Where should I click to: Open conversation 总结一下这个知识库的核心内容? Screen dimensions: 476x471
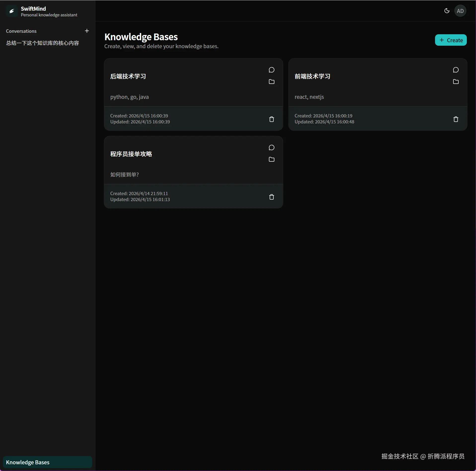coord(42,43)
